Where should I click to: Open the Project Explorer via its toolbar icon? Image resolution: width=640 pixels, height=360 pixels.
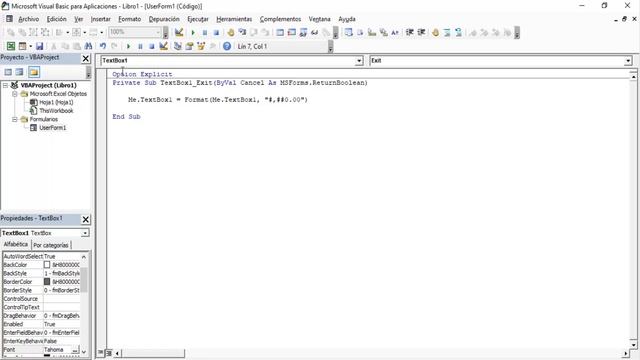(178, 46)
